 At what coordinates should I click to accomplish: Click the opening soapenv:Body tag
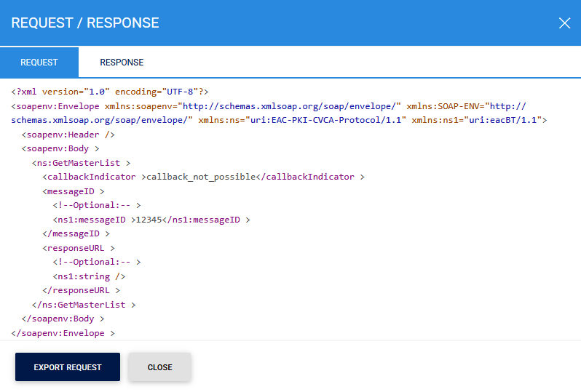pyautogui.click(x=60, y=148)
